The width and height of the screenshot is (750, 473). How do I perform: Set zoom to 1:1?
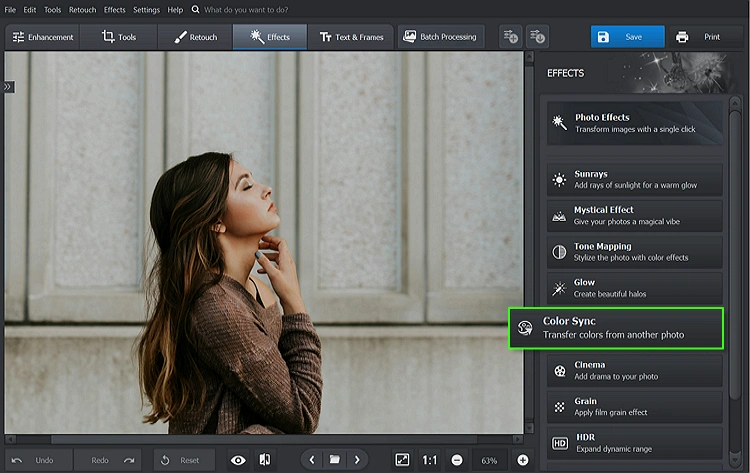[x=430, y=460]
